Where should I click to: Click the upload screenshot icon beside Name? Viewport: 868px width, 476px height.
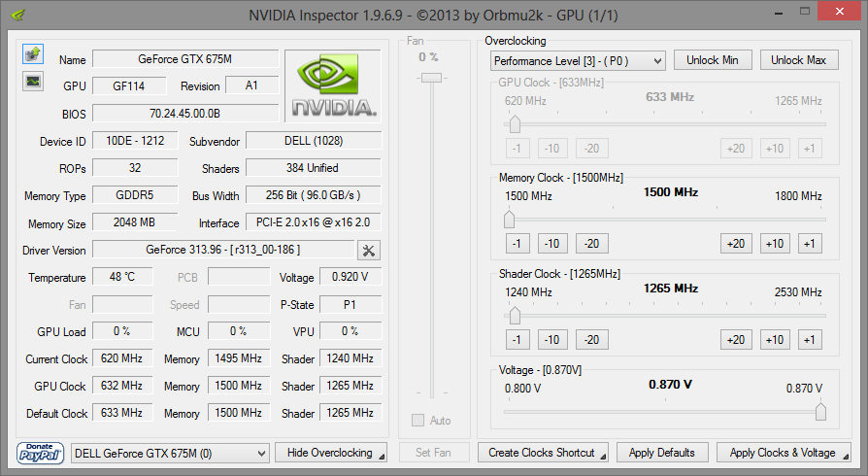tap(33, 54)
